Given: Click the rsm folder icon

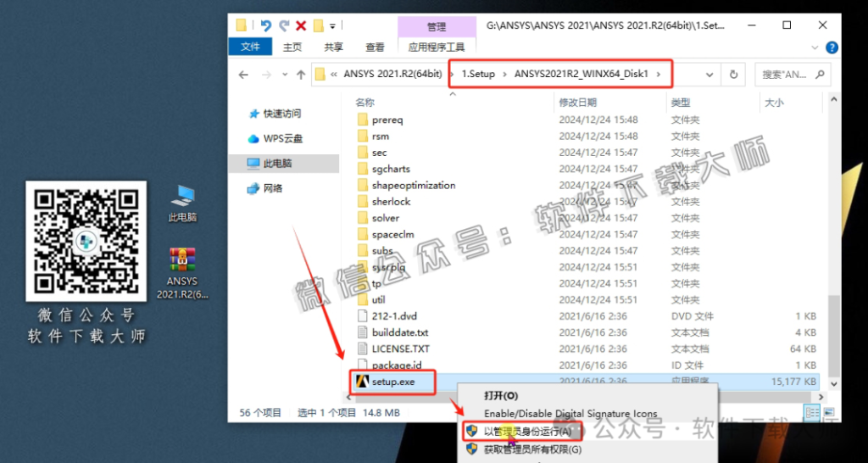Looking at the screenshot, I should tap(363, 136).
